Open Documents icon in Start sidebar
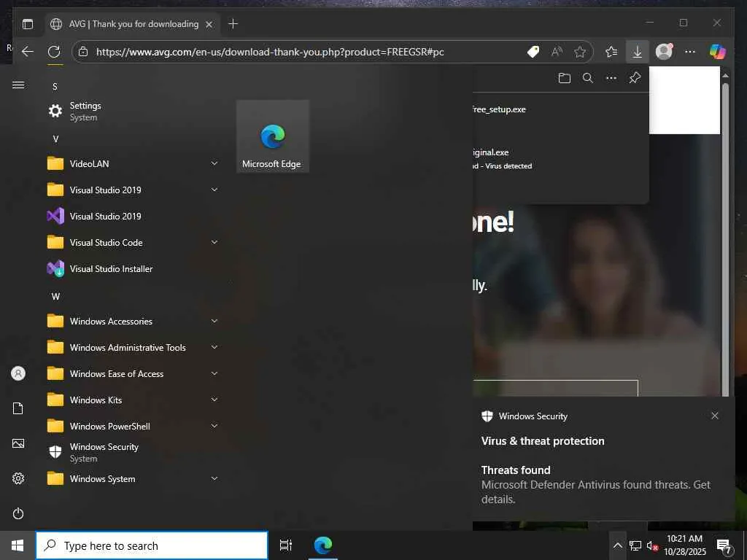Screen dimensions: 747x560 (x=18, y=408)
